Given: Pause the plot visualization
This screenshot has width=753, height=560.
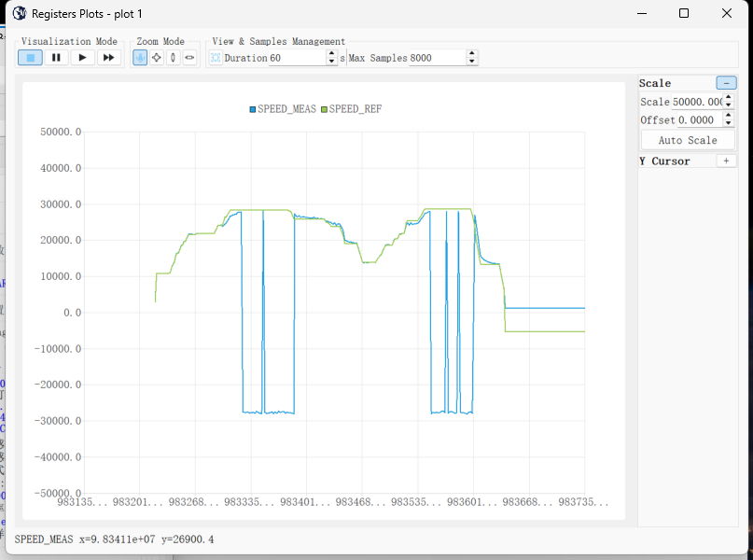Looking at the screenshot, I should coord(56,58).
